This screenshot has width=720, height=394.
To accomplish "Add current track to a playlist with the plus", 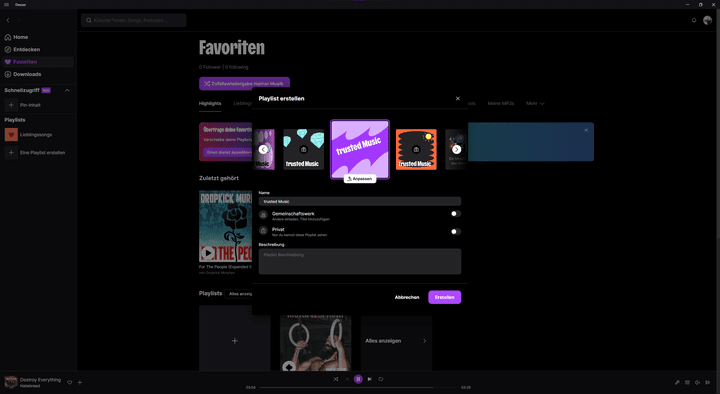I will click(x=79, y=382).
